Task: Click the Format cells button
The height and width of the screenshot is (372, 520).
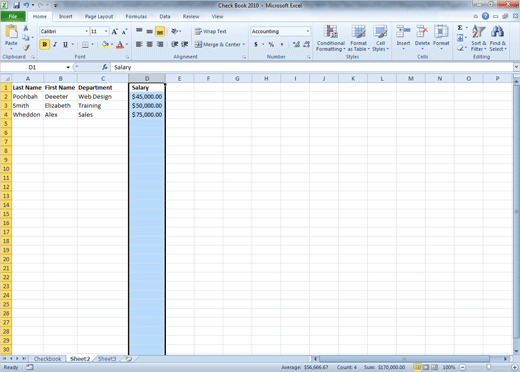Action: 441,37
